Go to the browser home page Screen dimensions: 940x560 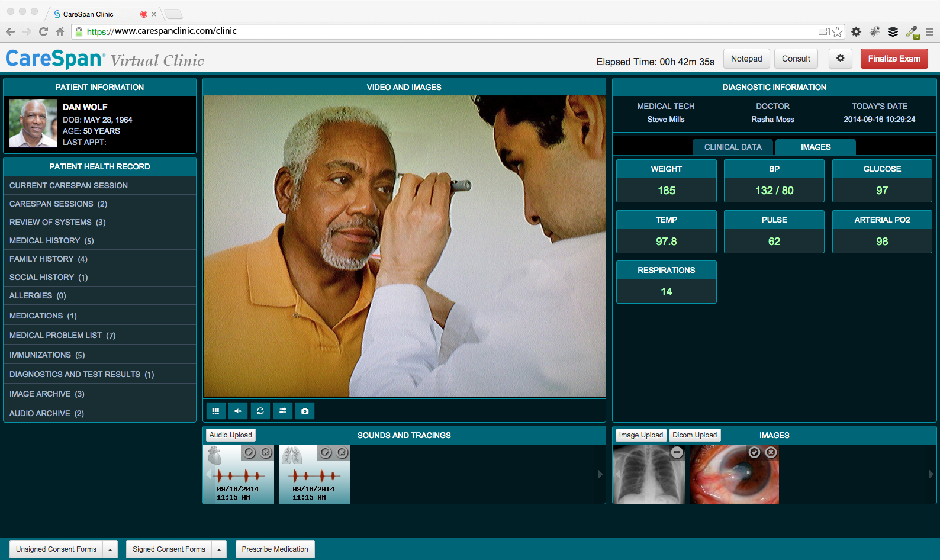[x=60, y=31]
